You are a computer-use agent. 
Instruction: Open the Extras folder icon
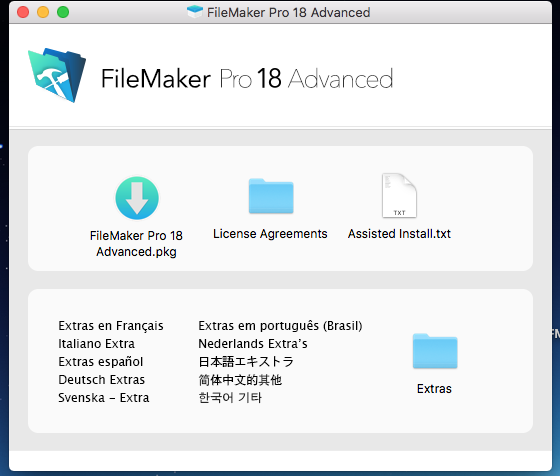click(435, 351)
